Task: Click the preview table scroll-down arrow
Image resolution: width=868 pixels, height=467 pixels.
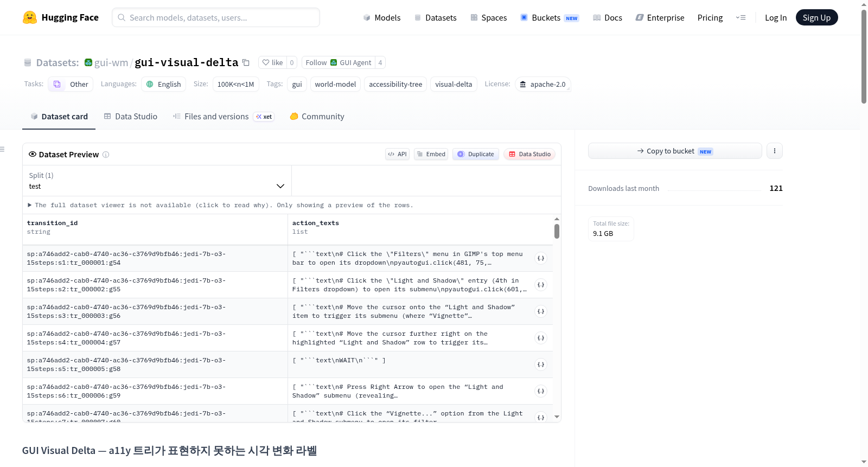Action: (557, 417)
